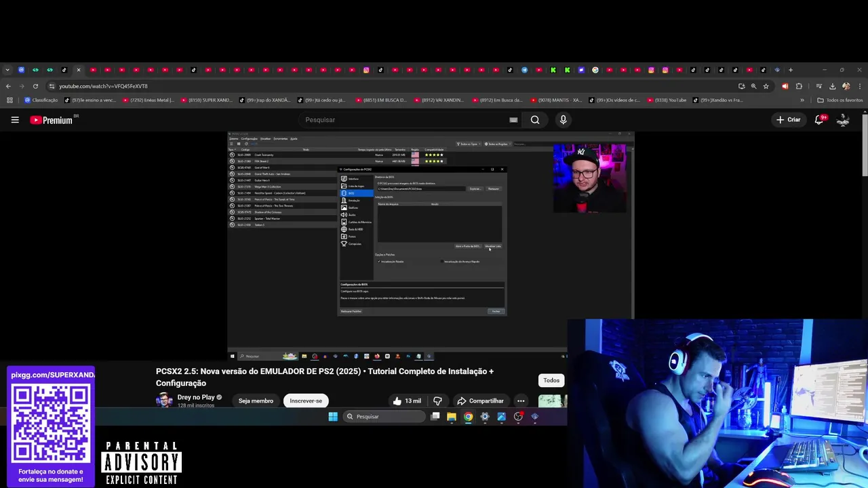Start voice search with the microphone icon
868x488 pixels.
(563, 120)
